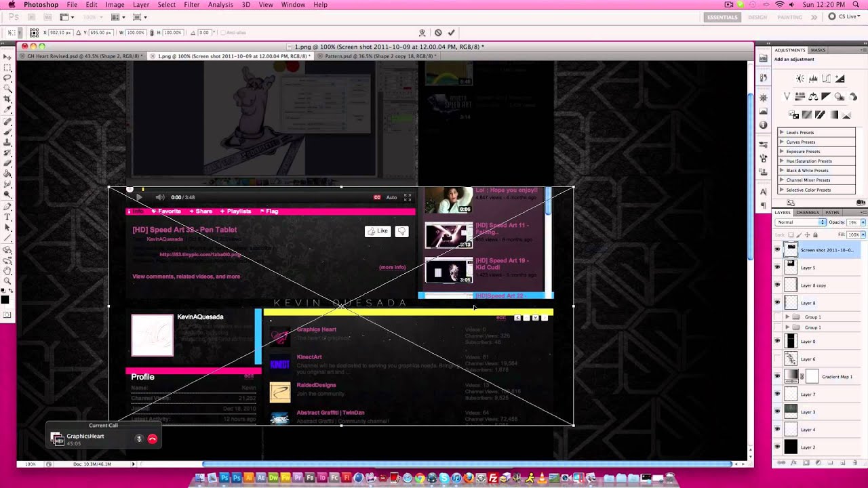The width and height of the screenshot is (868, 488).
Task: Add a Brightness/Contrast adjustment
Action: 800,79
